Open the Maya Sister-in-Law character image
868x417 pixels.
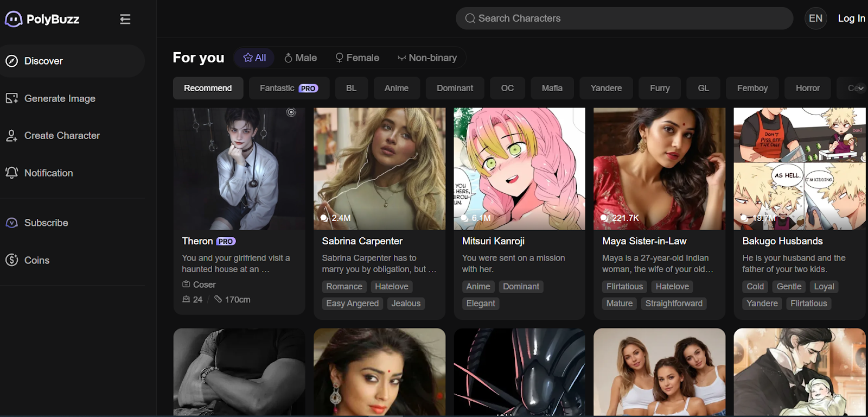pos(659,168)
